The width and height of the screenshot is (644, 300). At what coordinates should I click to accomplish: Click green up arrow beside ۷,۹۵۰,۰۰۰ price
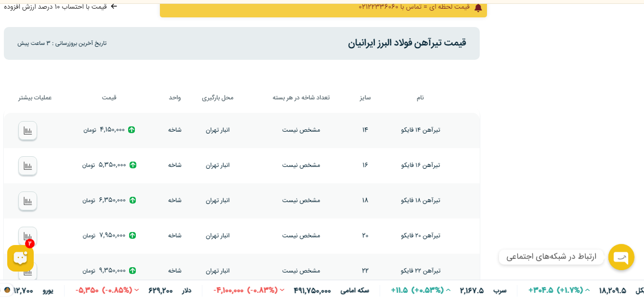point(132,235)
